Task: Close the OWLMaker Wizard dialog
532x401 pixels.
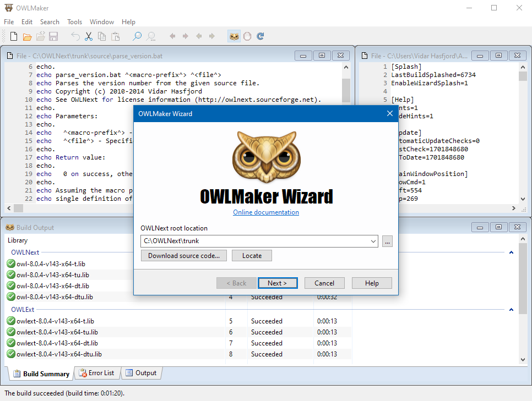Action: [390, 113]
